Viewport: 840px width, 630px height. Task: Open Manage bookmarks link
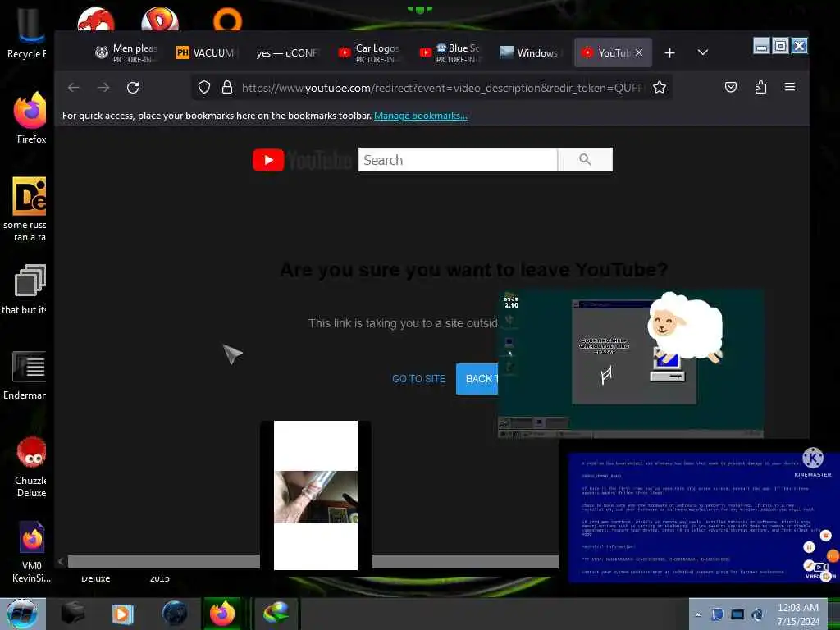coord(421,116)
